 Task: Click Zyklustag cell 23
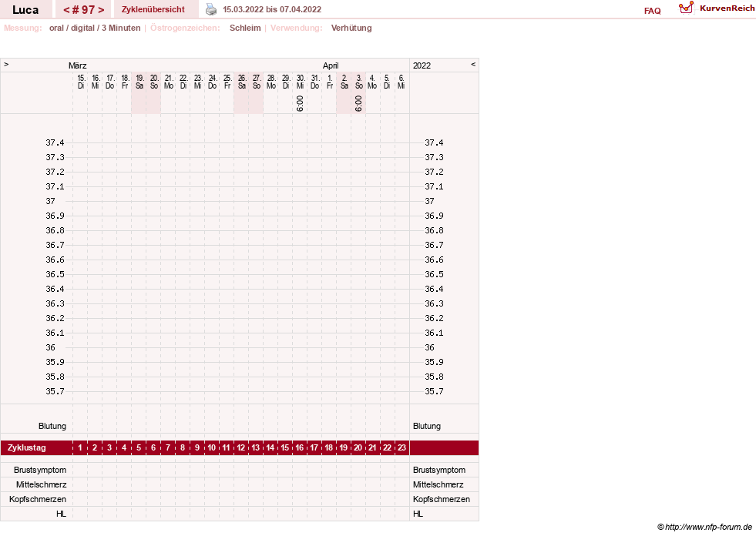coord(402,447)
